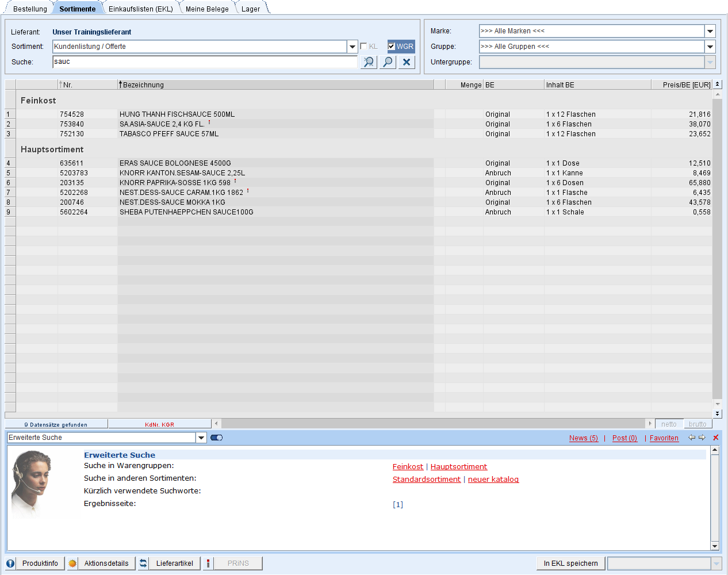This screenshot has width=728, height=575.
Task: Click the back arrow in the info panel
Action: (692, 438)
